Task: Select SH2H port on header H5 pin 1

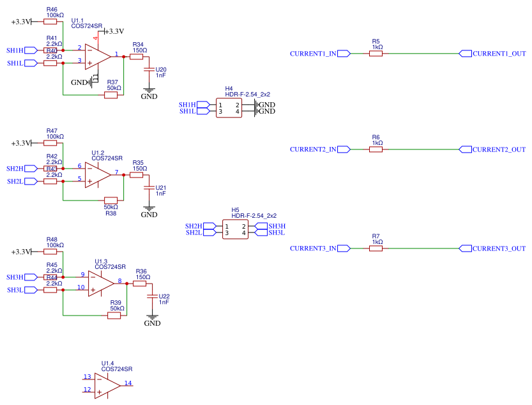Action: click(209, 226)
